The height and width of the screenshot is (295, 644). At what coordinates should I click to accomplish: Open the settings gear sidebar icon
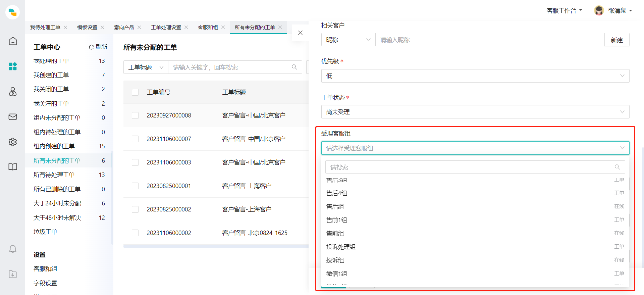(x=13, y=142)
